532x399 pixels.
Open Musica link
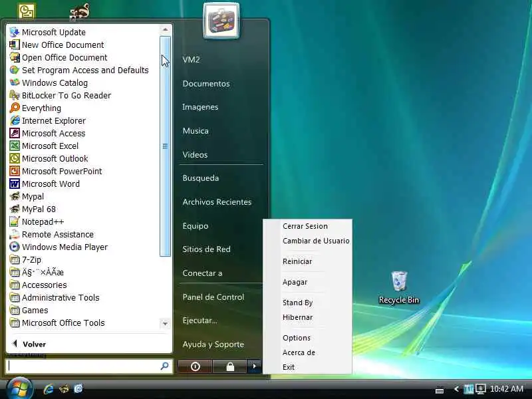pos(196,131)
